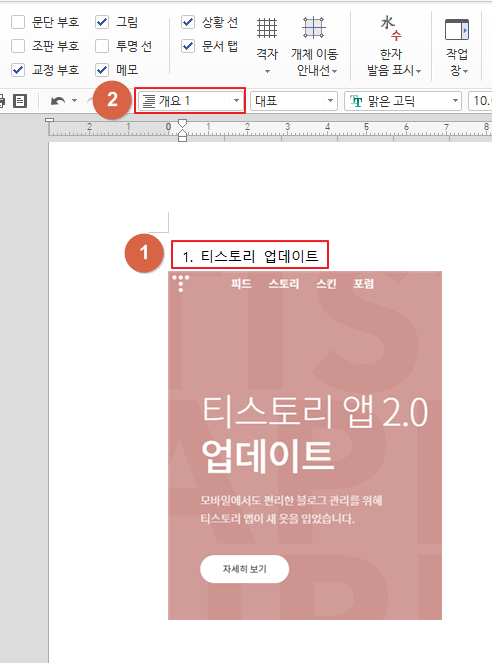The width and height of the screenshot is (492, 663).
Task: Uncheck the 교정 부호 checkbox
Action: 18,70
